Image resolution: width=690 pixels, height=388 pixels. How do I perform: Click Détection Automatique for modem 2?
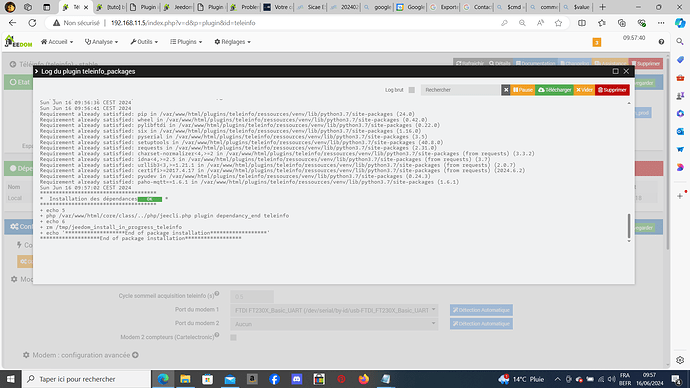(481, 324)
